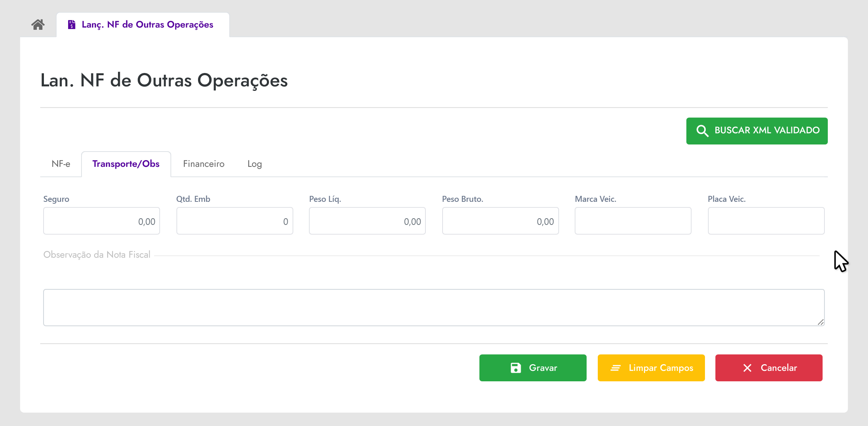Open the Log tab
Image resolution: width=868 pixels, height=426 pixels.
255,164
